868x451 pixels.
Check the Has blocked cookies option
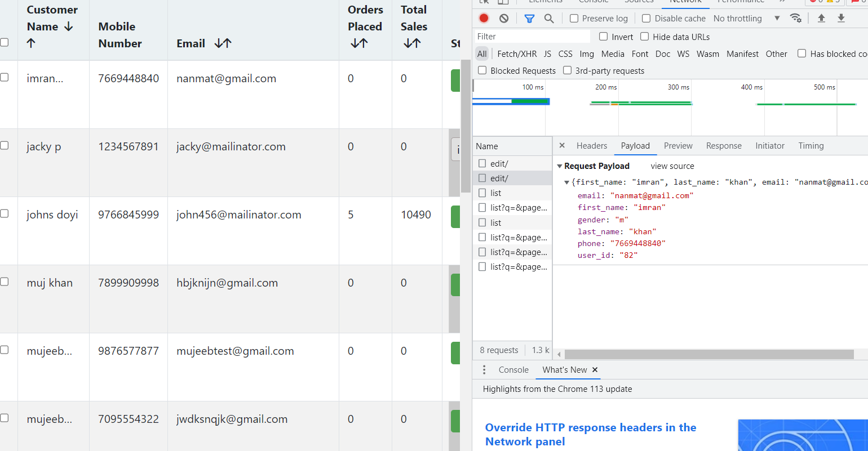click(x=801, y=53)
